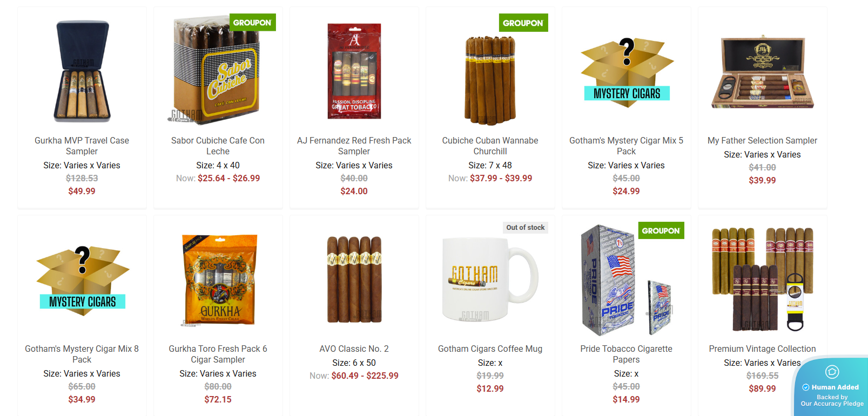
Task: Open the AVO Classic No. 2 cigars image
Action: (354, 279)
